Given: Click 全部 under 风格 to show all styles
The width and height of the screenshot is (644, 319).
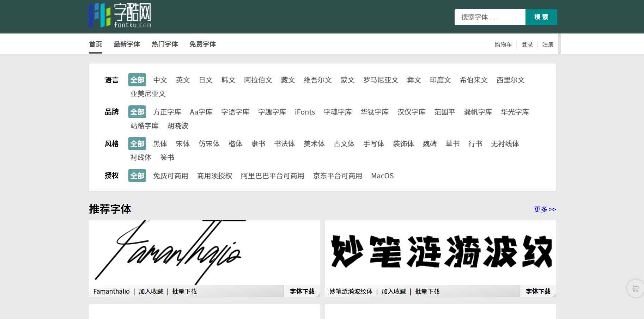Looking at the screenshot, I should tap(137, 143).
